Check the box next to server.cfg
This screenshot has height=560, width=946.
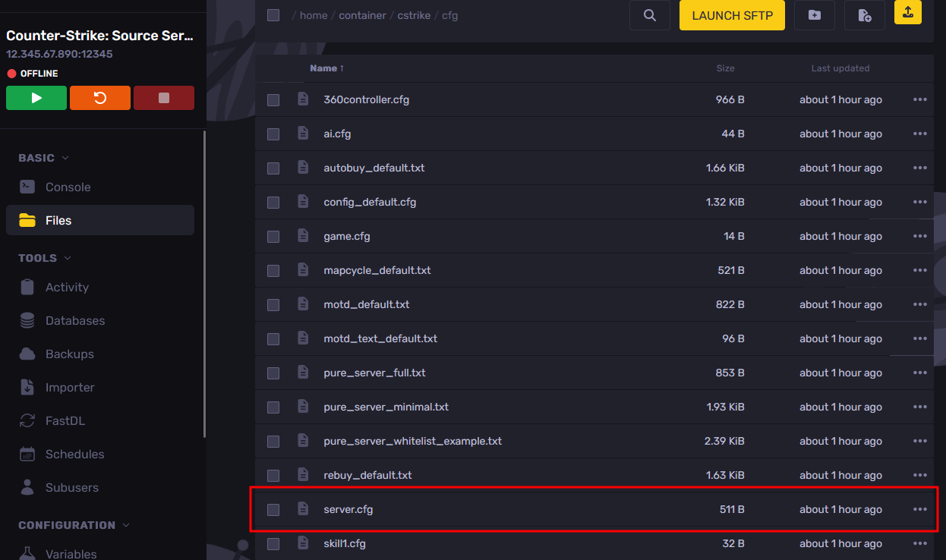[273, 509]
